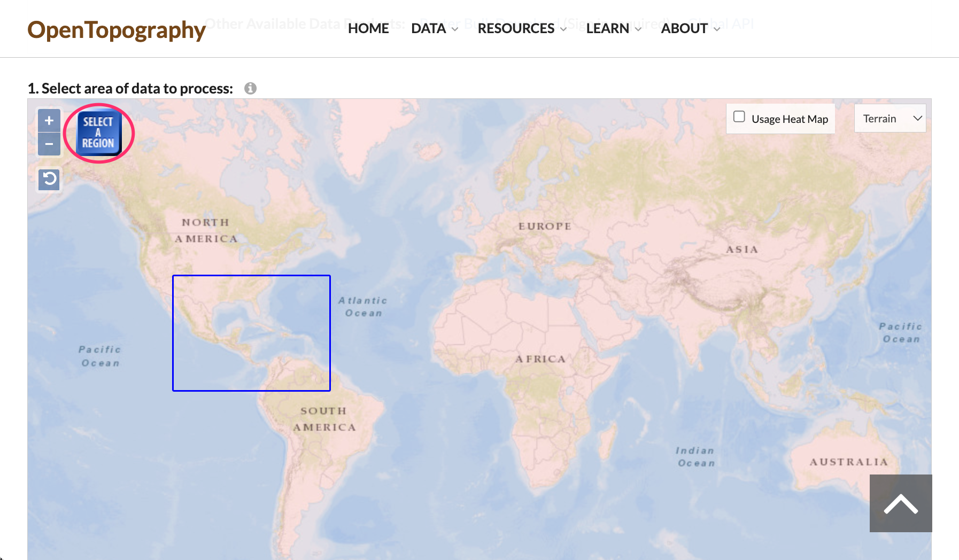
Task: Enable the Usage Heat Map checkbox
Action: tap(739, 117)
